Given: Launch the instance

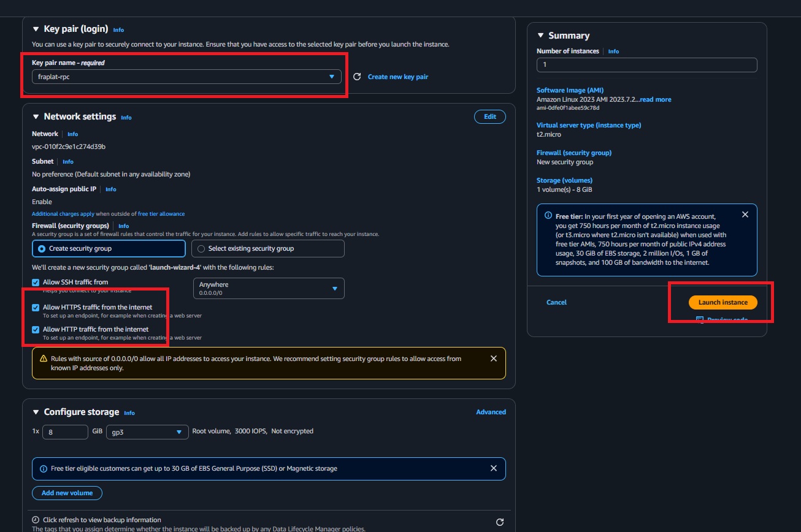Looking at the screenshot, I should [723, 302].
